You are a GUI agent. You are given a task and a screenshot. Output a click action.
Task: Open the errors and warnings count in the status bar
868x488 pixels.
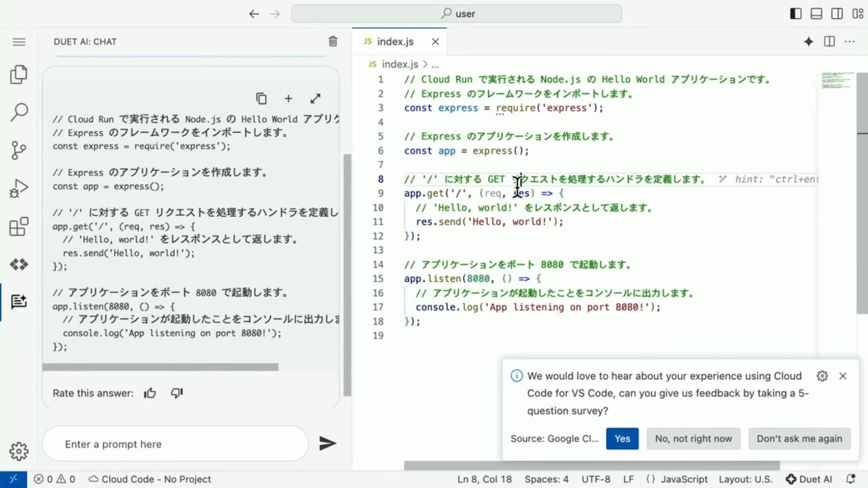point(55,479)
